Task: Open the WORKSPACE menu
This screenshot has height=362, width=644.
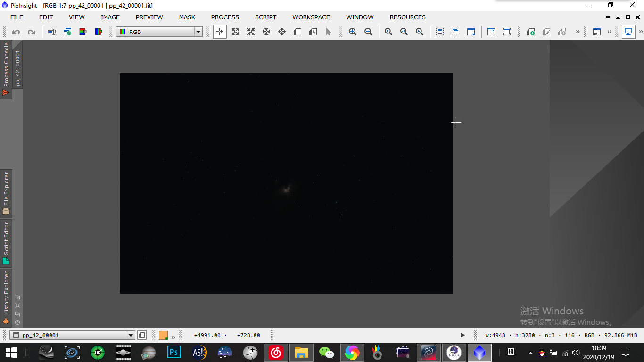Action: 311,17
